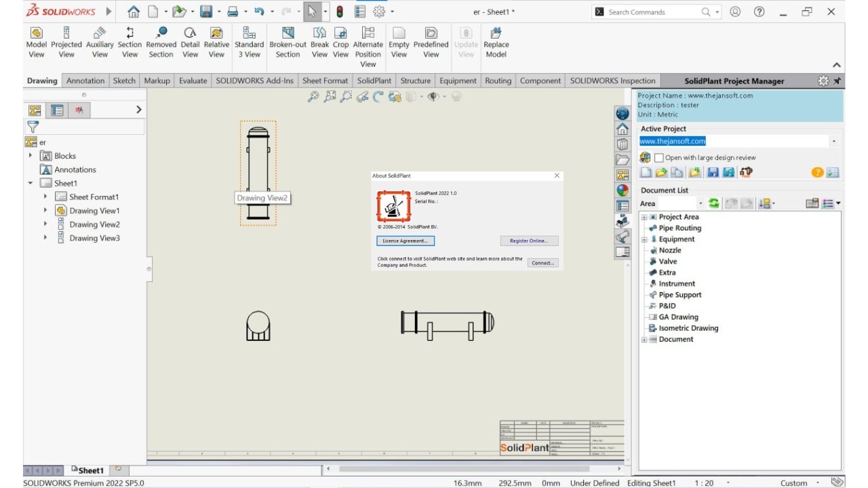
Task: Click the Save floppy disk icon
Action: click(206, 12)
